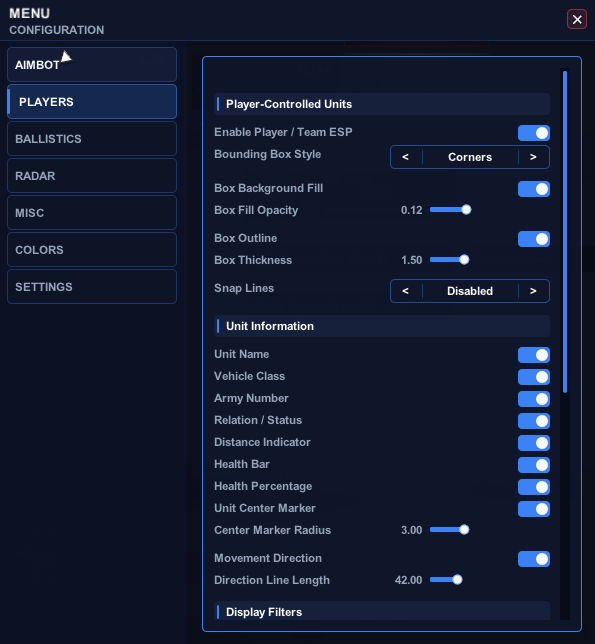595x644 pixels.
Task: Open the AIMBOT tab
Action: [92, 64]
